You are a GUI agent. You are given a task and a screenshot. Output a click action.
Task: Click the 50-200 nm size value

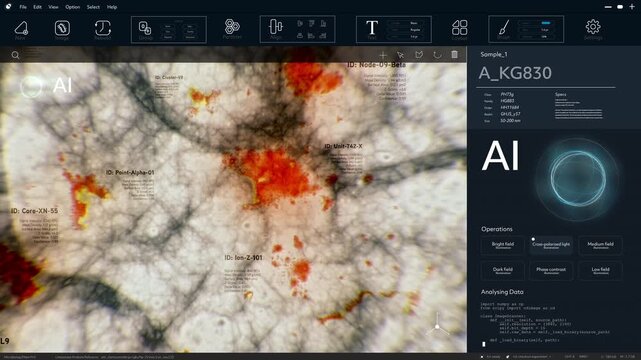coord(510,121)
